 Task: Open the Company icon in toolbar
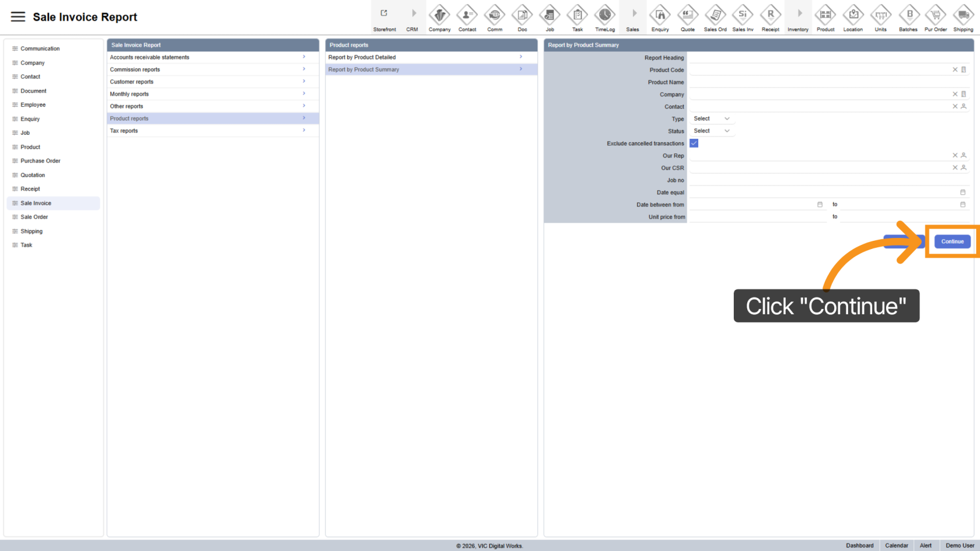pos(439,16)
